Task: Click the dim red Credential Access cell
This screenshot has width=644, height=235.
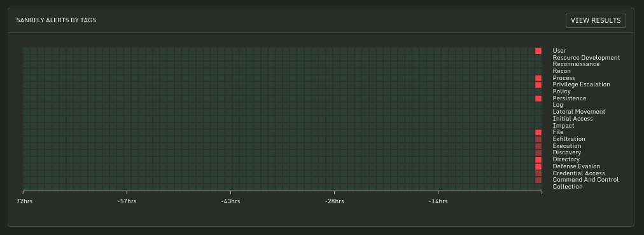Action: tap(538, 173)
